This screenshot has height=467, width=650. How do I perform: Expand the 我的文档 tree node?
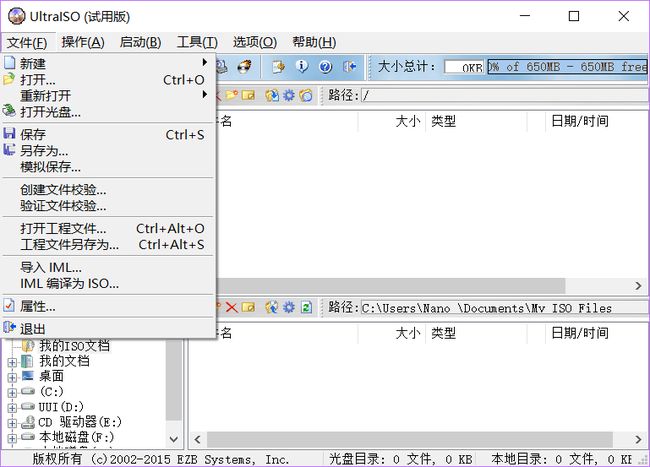click(x=12, y=362)
